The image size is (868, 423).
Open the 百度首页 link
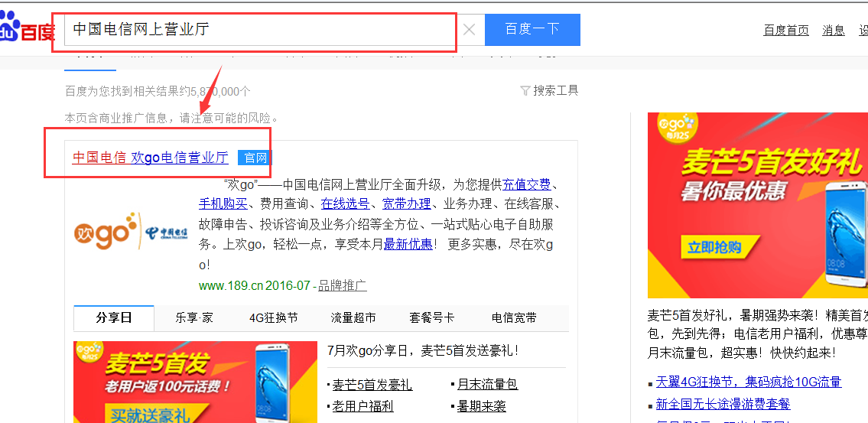coord(786,31)
